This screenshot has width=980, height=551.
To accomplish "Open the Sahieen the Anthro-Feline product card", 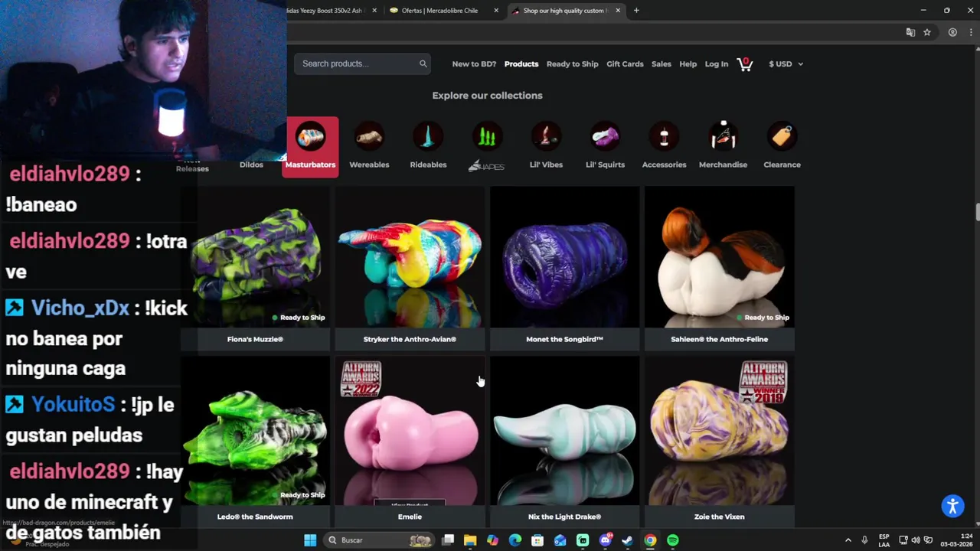I will pos(719,269).
